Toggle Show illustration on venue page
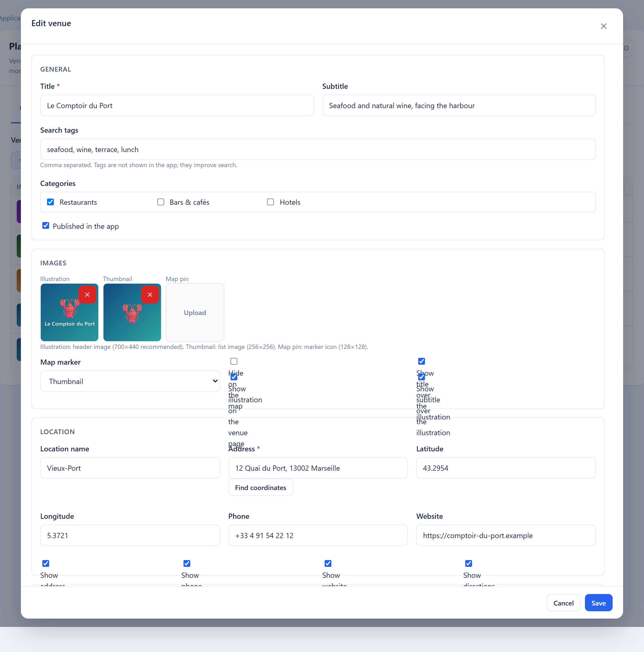 [234, 377]
